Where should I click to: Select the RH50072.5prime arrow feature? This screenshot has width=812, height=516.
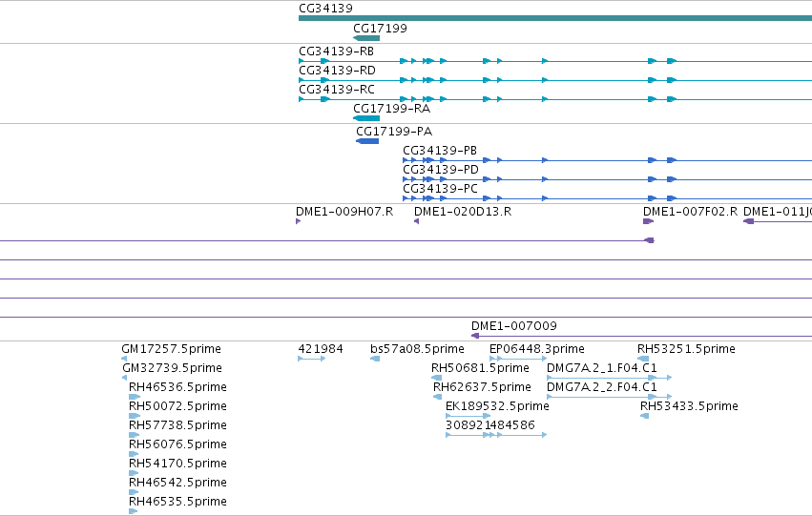pyautogui.click(x=135, y=416)
